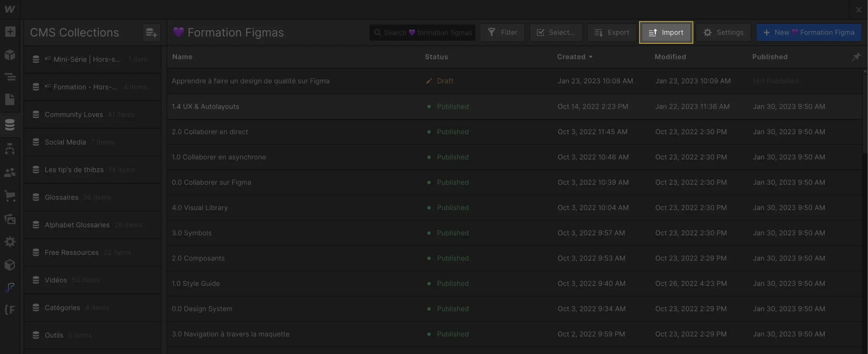This screenshot has width=868, height=354.
Task: Open the Assets images icon
Action: tap(10, 219)
